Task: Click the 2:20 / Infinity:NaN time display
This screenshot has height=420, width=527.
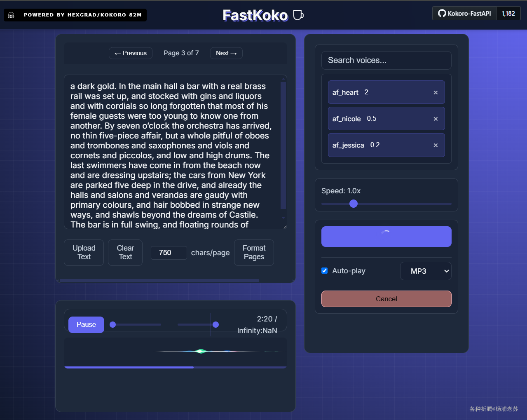Action: [257, 325]
